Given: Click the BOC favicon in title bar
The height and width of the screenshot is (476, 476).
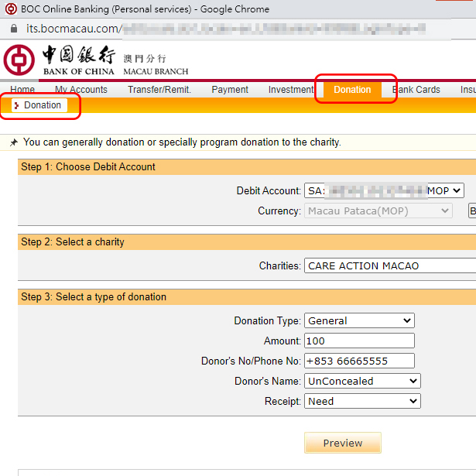Looking at the screenshot, I should (x=9, y=9).
